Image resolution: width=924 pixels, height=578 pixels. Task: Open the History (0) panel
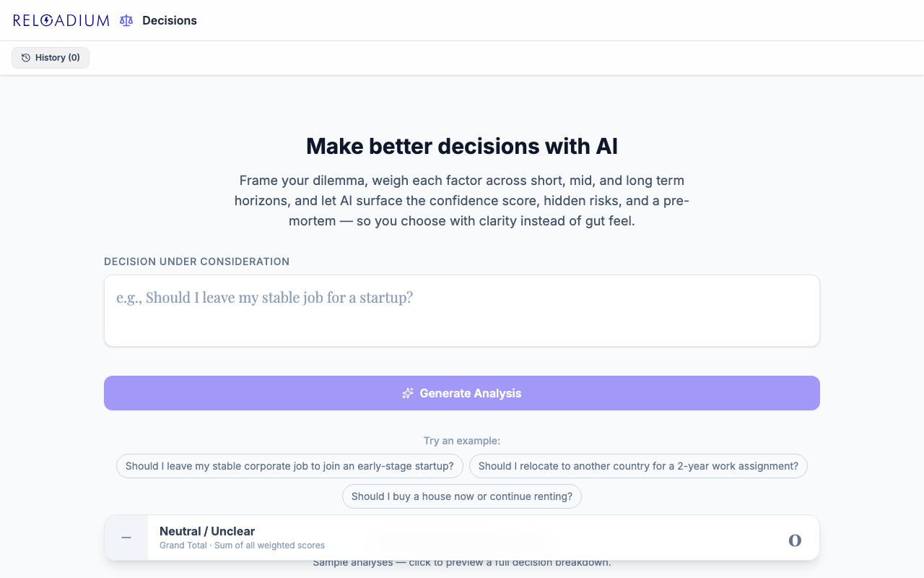tap(51, 58)
